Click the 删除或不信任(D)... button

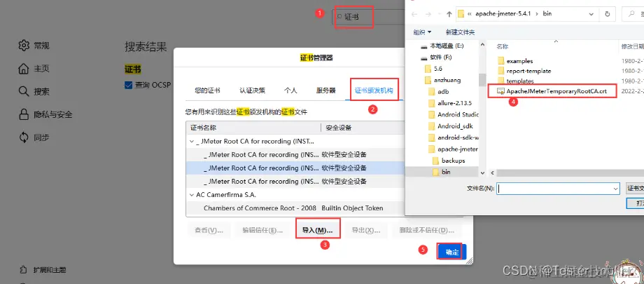click(x=426, y=230)
